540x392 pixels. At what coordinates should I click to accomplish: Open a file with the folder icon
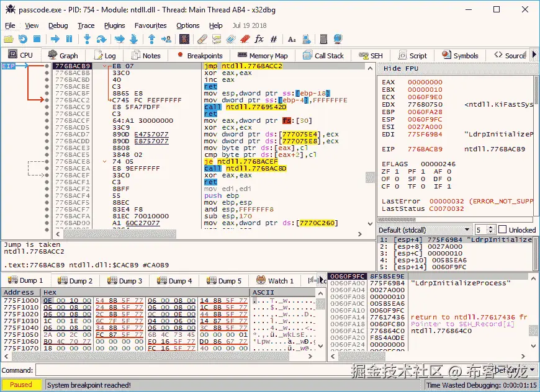[8, 39]
